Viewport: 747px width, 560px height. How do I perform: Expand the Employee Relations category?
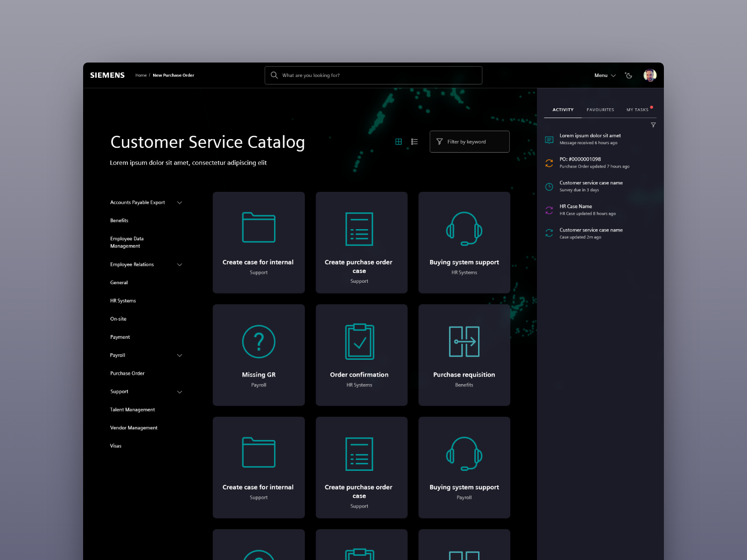(x=180, y=265)
